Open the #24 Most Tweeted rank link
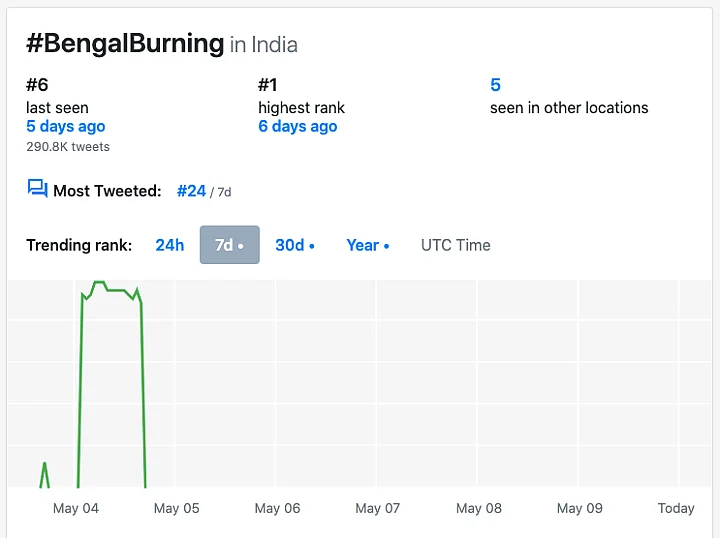The height and width of the screenshot is (538, 720). [191, 190]
